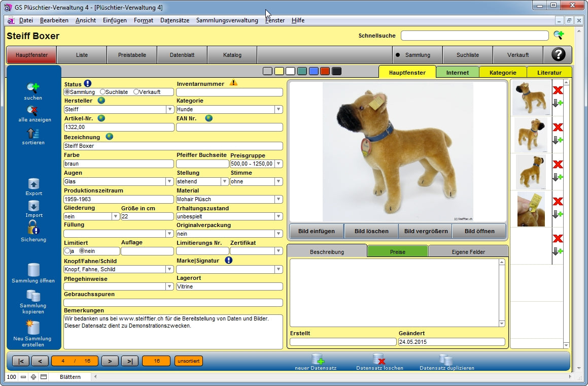Click the 'sortieren' icon in sidebar

(x=33, y=133)
